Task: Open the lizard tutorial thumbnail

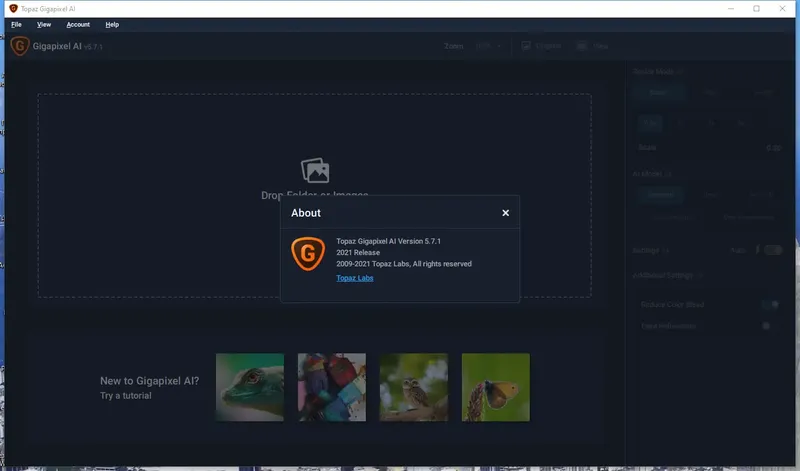Action: (250, 387)
